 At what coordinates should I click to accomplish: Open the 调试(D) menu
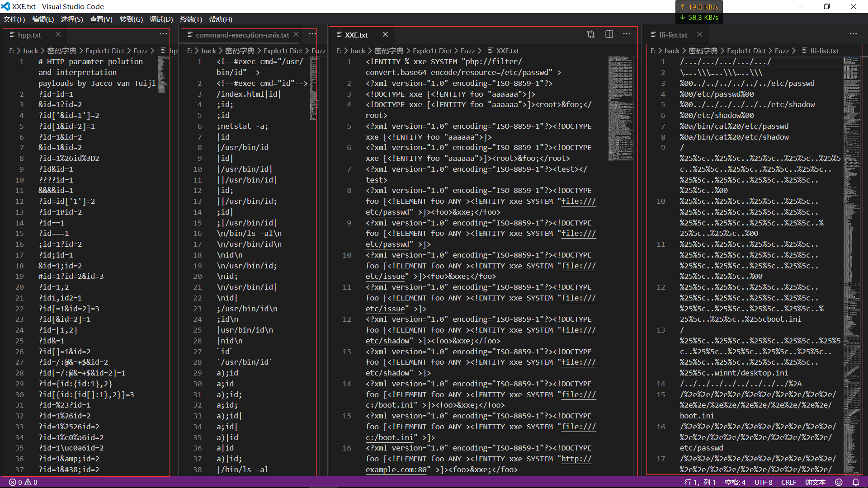tap(161, 19)
